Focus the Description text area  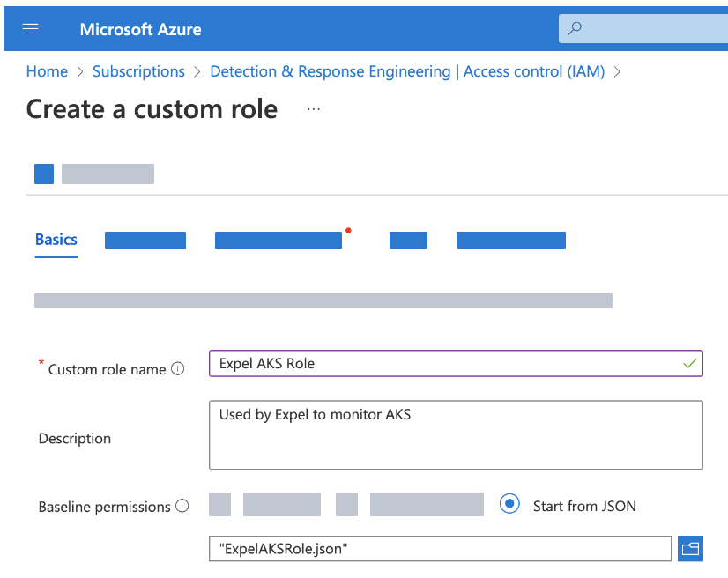click(x=456, y=435)
